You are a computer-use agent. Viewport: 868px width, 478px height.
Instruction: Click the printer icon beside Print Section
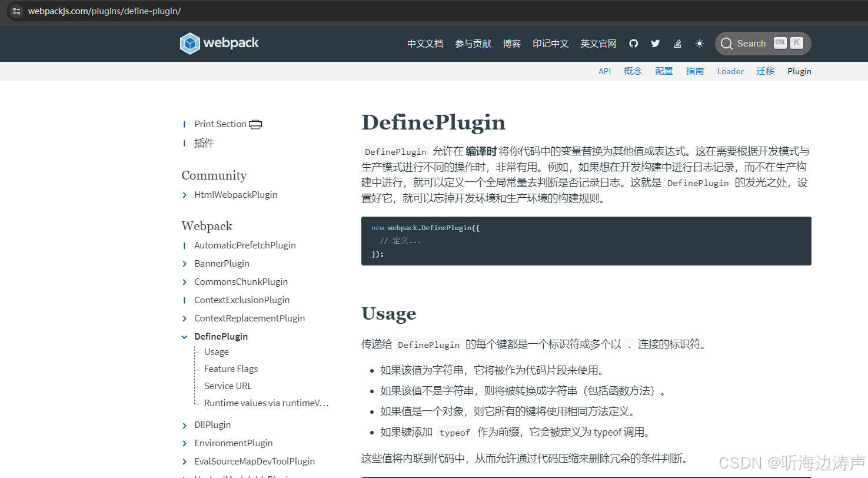click(x=255, y=124)
